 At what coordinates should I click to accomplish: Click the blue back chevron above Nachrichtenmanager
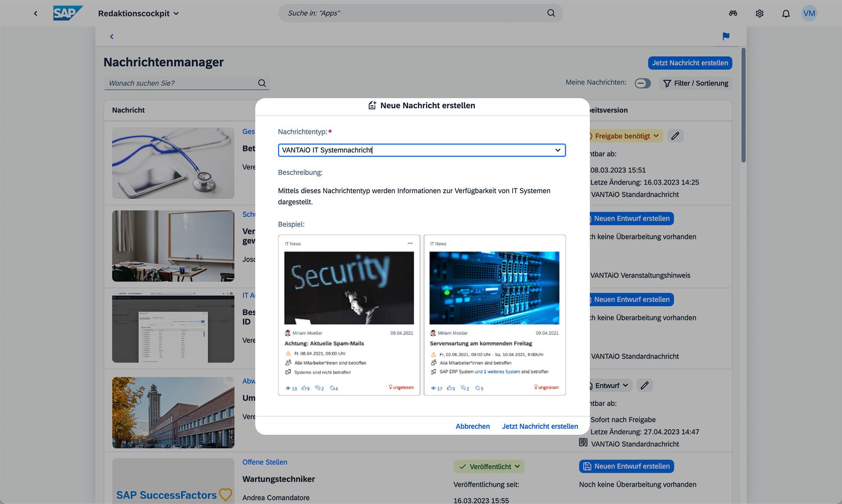[112, 37]
